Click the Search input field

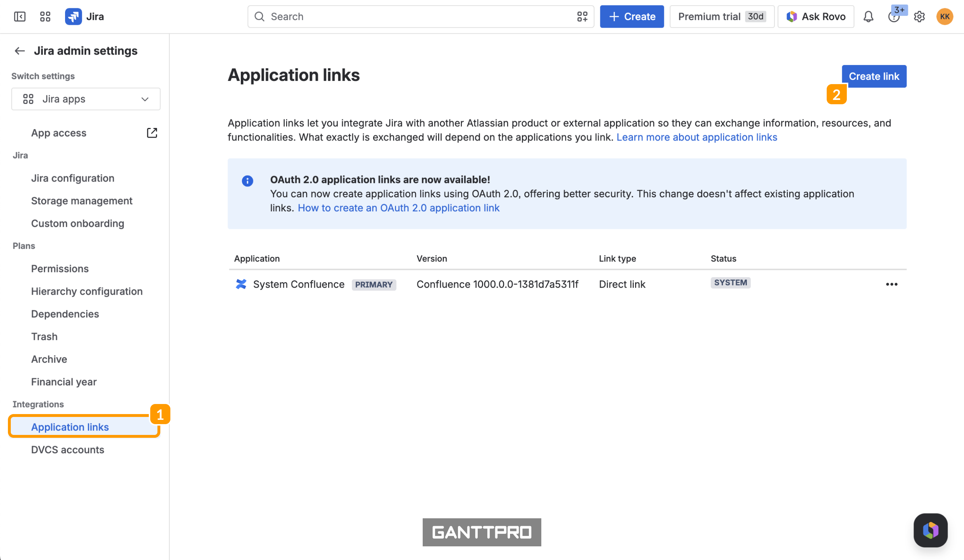421,17
